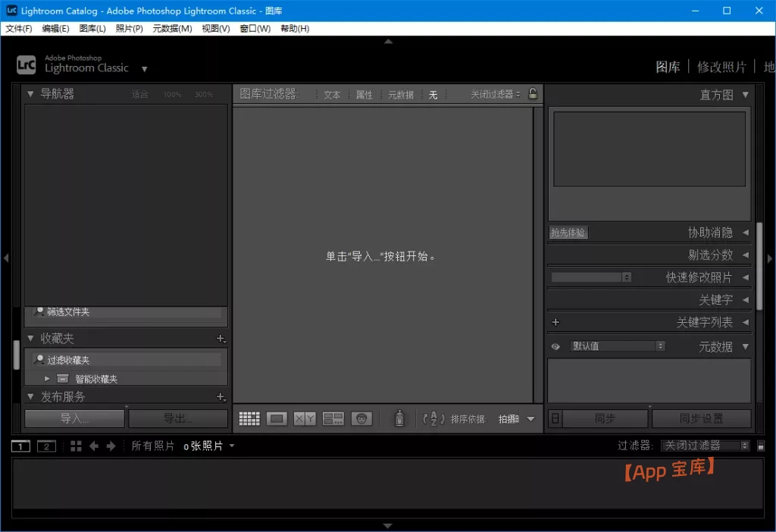
Task: Open the 默认值 metadata preset dropdown
Action: [x=615, y=346]
